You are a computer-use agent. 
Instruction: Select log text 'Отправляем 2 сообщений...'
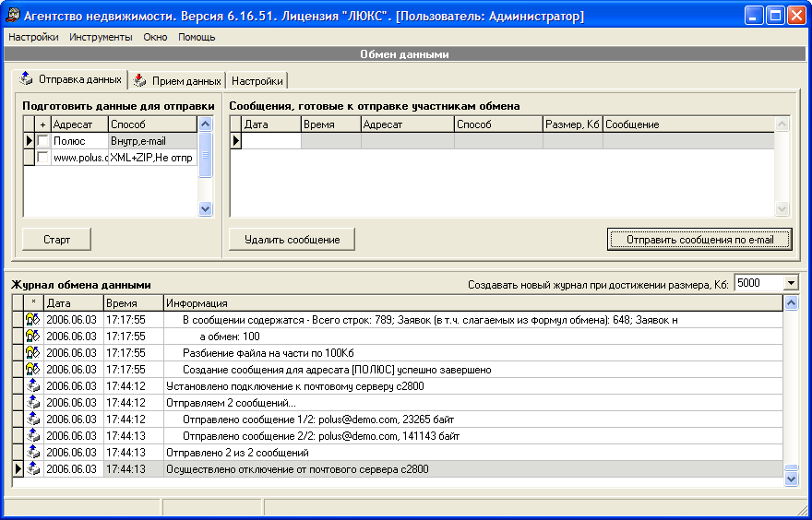[x=231, y=403]
